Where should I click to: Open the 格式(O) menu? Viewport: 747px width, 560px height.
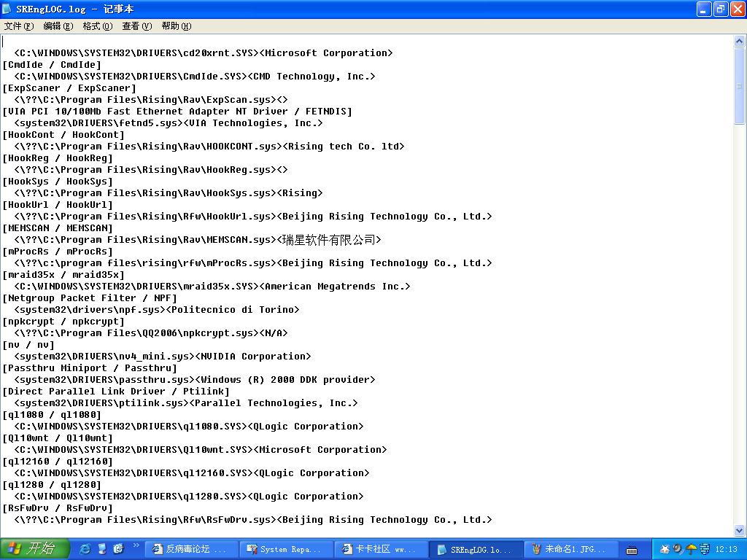[97, 26]
